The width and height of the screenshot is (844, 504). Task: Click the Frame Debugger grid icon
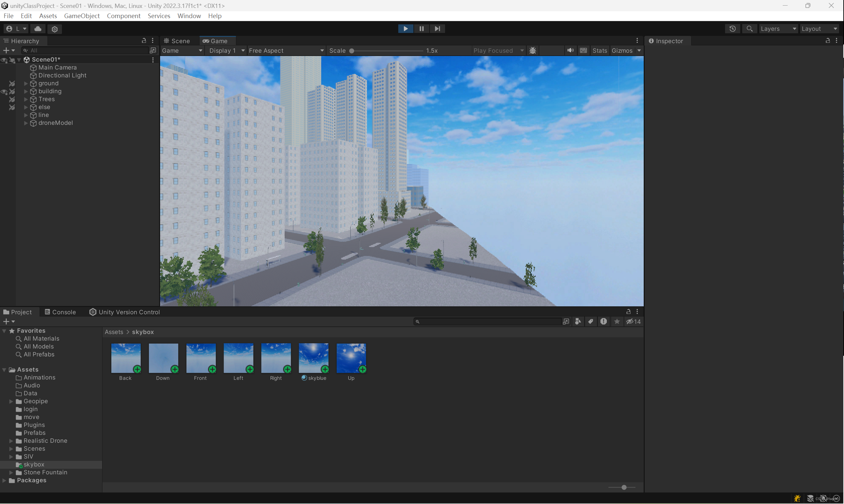point(583,51)
